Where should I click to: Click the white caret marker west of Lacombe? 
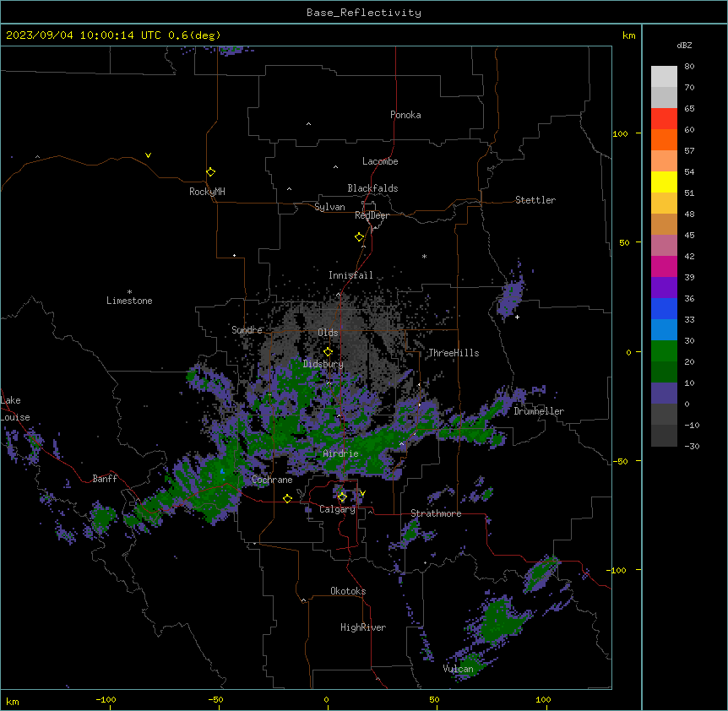click(335, 167)
